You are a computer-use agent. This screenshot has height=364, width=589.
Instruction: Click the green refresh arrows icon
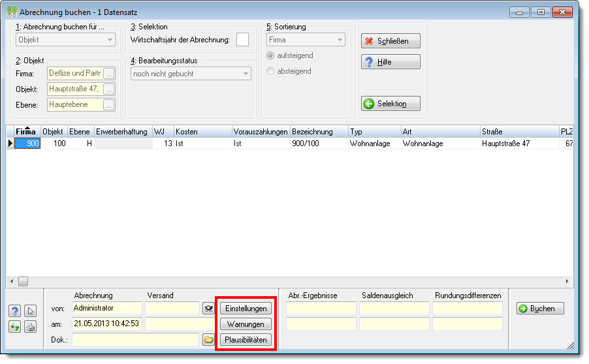(14, 327)
